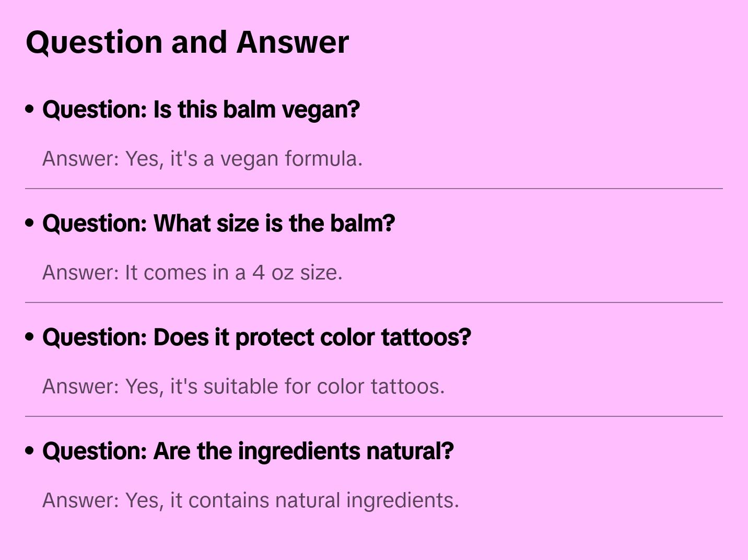Screen dimensions: 748x560
Task: Select the answer about suitability for color tattoos
Action: tap(243, 387)
